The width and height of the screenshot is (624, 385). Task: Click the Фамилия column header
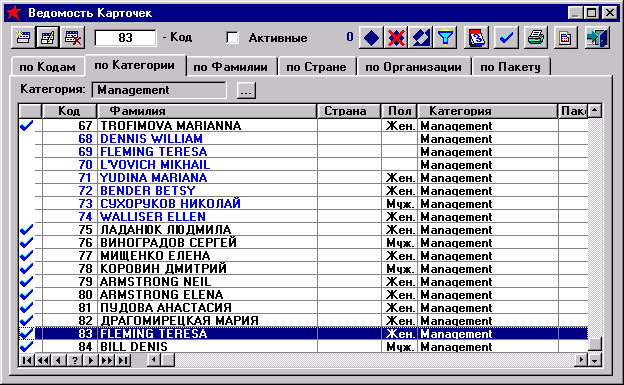point(207,111)
